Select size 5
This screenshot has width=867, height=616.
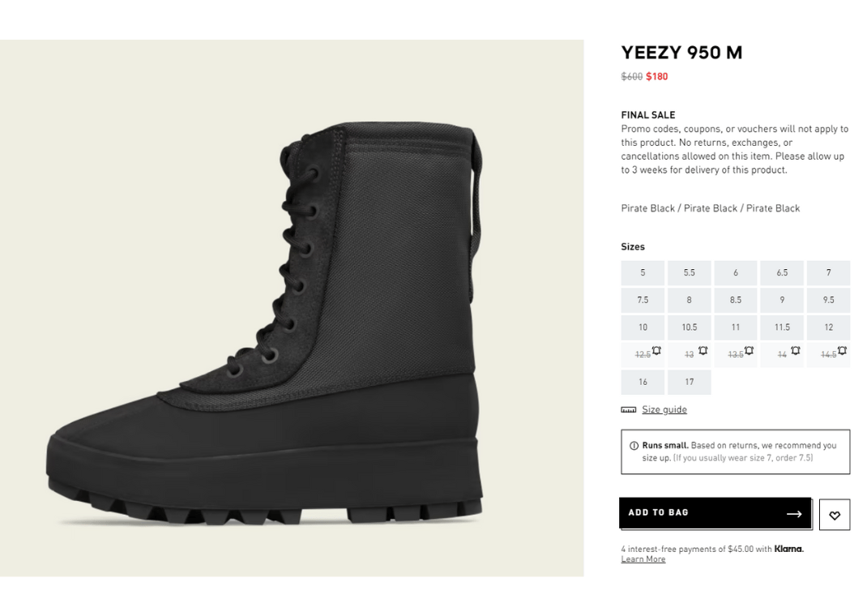[643, 273]
